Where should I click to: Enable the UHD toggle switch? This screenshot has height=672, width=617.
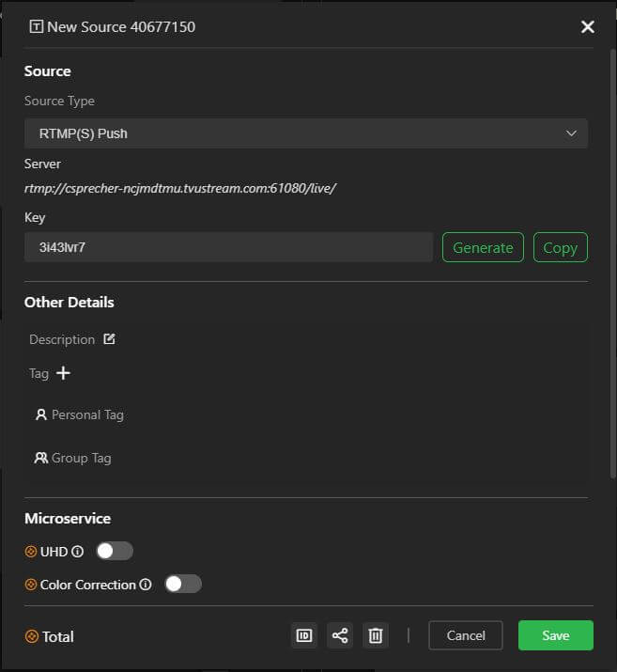[115, 551]
